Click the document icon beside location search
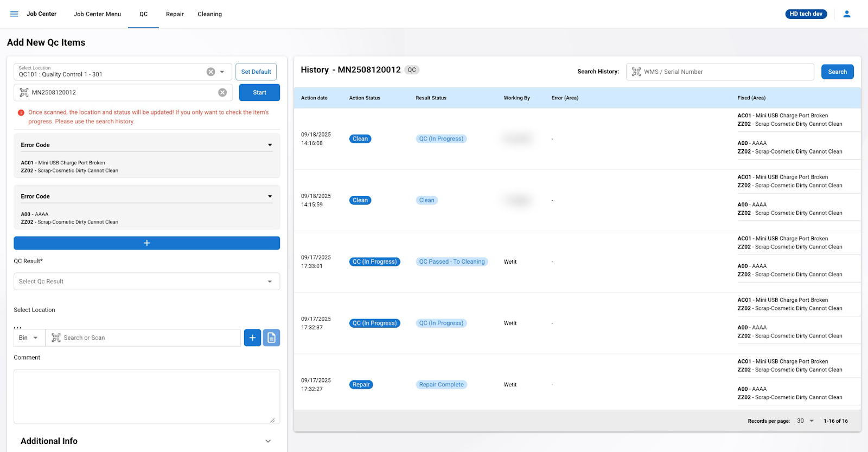Image resolution: width=868 pixels, height=452 pixels. point(271,338)
